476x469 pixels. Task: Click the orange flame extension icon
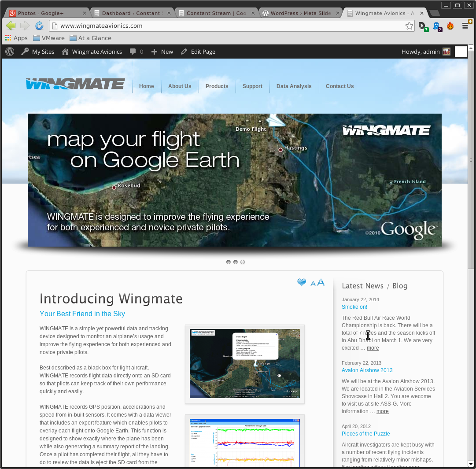450,26
